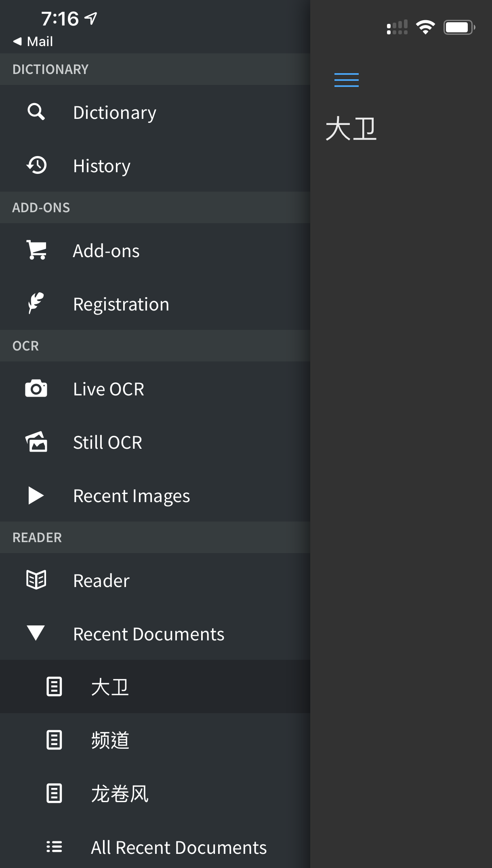Tap the Registration feather icon
The width and height of the screenshot is (492, 868).
pyautogui.click(x=36, y=304)
